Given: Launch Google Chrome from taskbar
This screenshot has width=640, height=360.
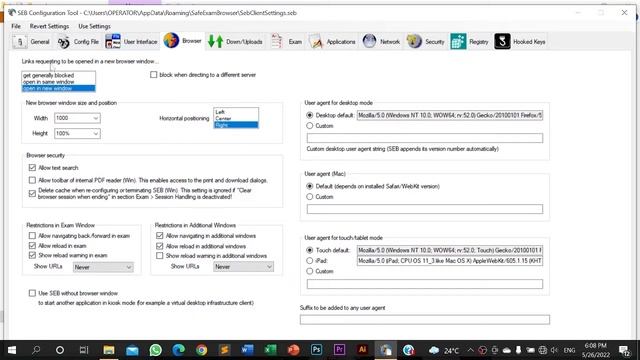Looking at the screenshot, I should click(x=201, y=350).
